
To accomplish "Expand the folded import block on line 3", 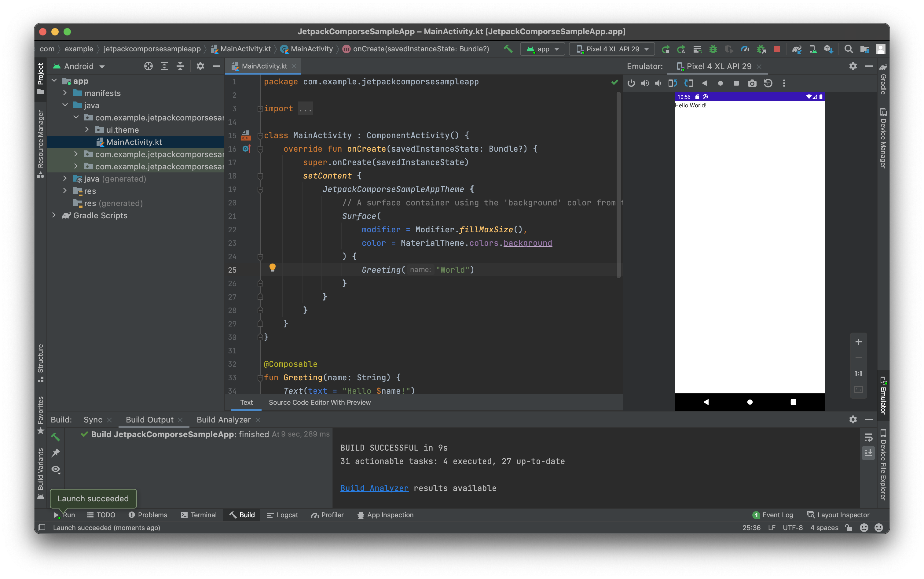I will pyautogui.click(x=260, y=109).
